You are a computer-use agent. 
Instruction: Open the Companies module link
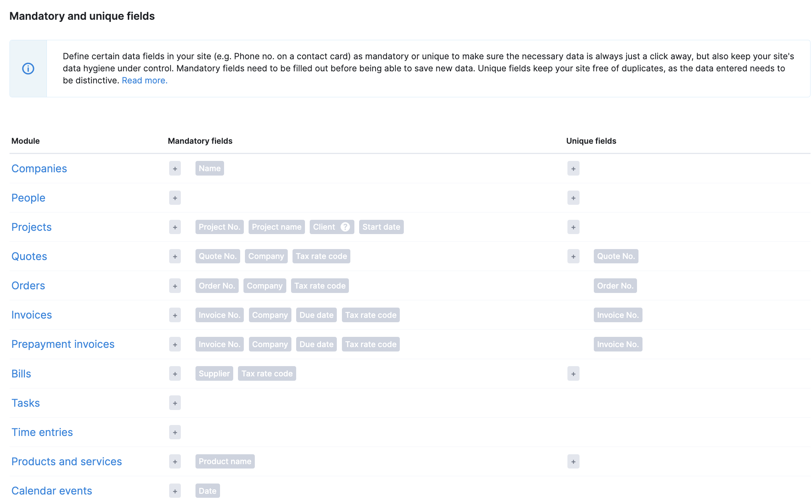[39, 169]
